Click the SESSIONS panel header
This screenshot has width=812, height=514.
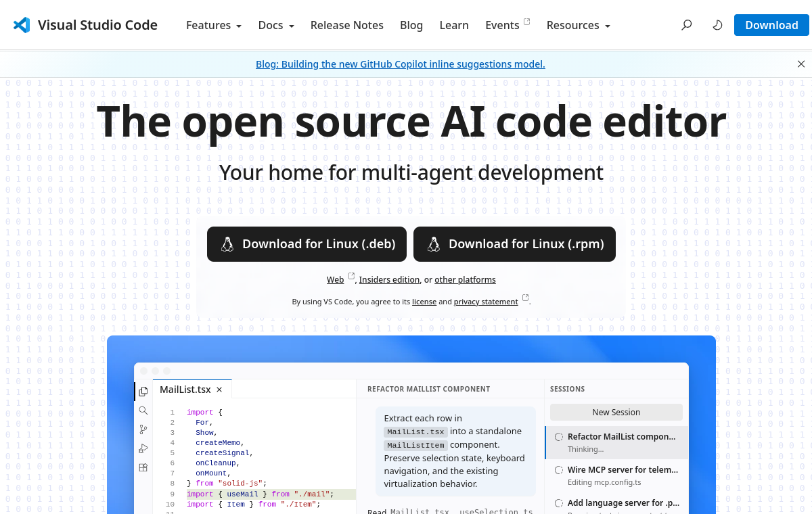[x=568, y=389]
